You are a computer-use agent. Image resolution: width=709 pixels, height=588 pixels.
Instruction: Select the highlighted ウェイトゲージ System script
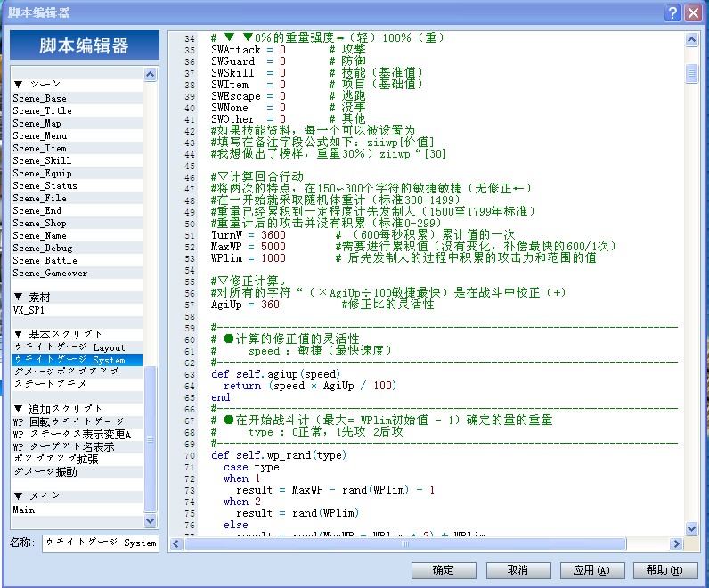click(77, 360)
